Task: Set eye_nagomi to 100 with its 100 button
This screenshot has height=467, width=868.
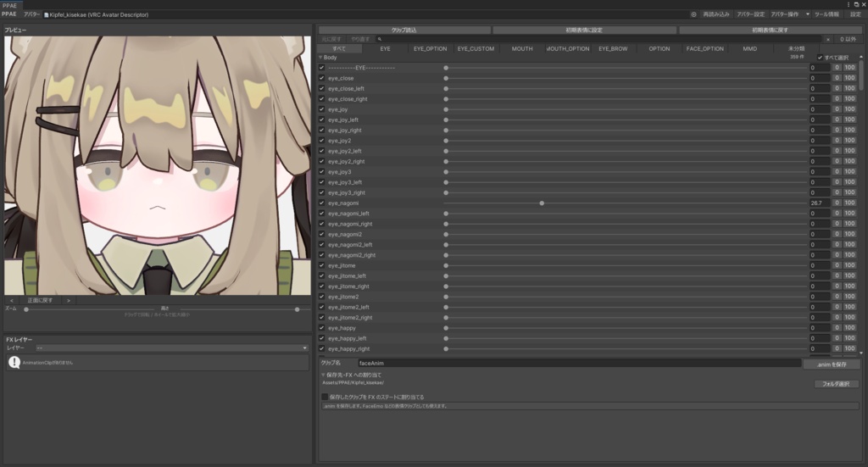Action: [x=849, y=203]
